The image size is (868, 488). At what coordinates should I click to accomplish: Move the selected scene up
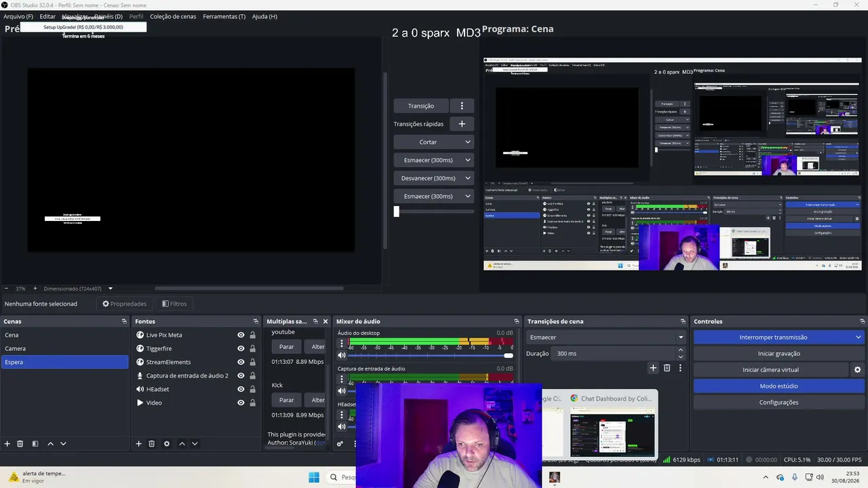[x=50, y=444]
